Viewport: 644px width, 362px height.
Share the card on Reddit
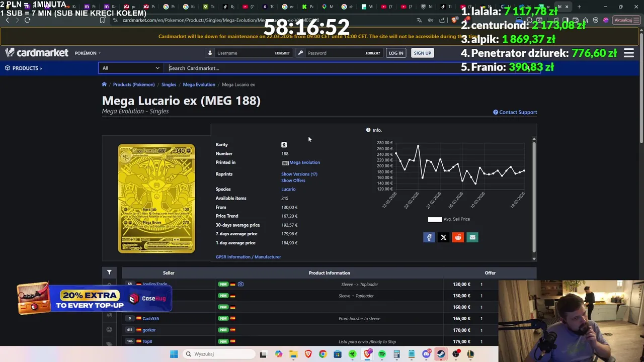458,237
